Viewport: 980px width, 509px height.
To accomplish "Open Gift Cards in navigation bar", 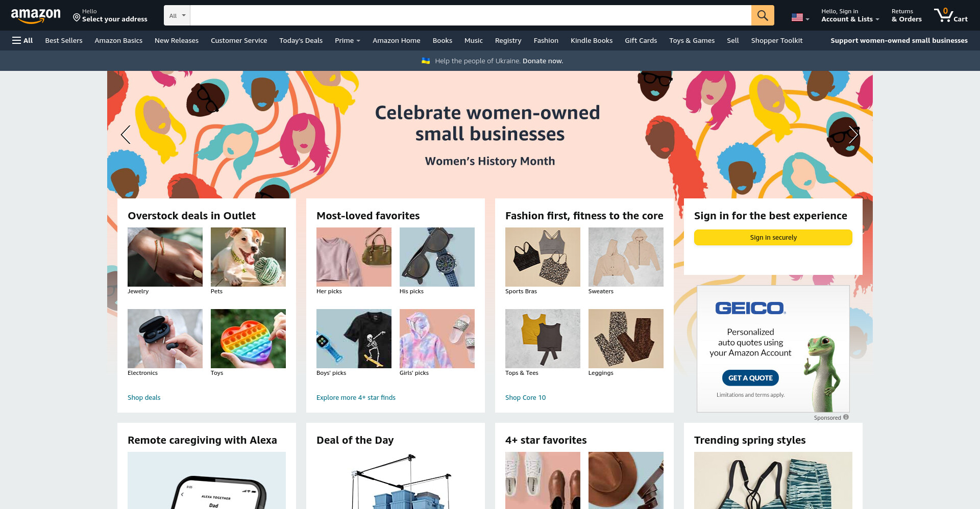I will pos(641,40).
